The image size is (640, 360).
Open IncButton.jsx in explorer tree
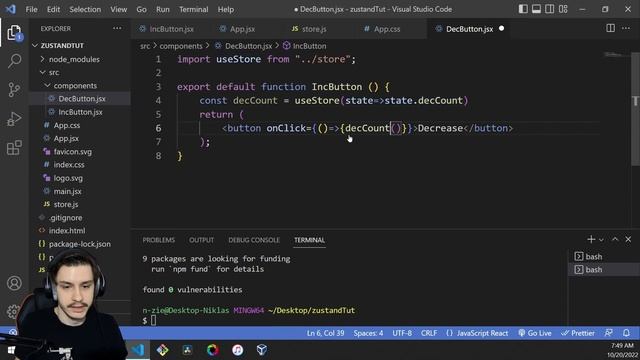point(80,112)
